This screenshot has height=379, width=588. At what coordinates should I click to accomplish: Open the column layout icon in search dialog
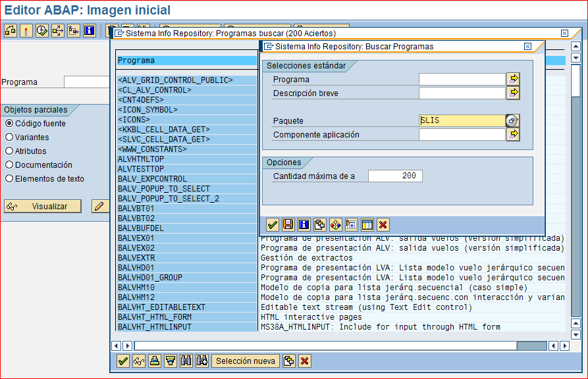click(x=367, y=224)
